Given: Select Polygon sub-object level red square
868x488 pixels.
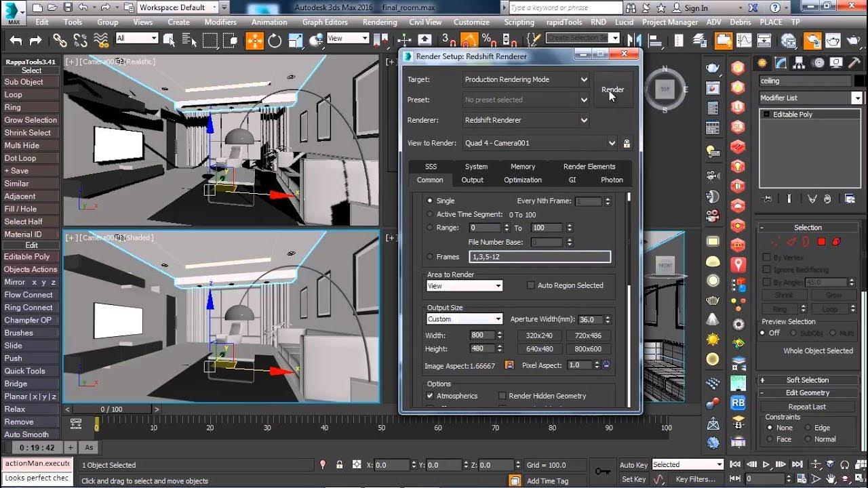Looking at the screenshot, I should coord(821,241).
